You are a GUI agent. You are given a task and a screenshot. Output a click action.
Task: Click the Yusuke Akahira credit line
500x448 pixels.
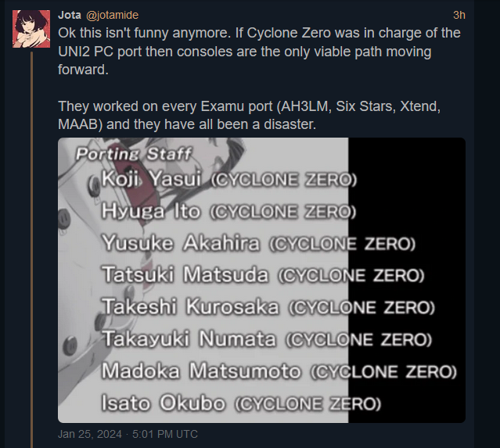pyautogui.click(x=259, y=243)
